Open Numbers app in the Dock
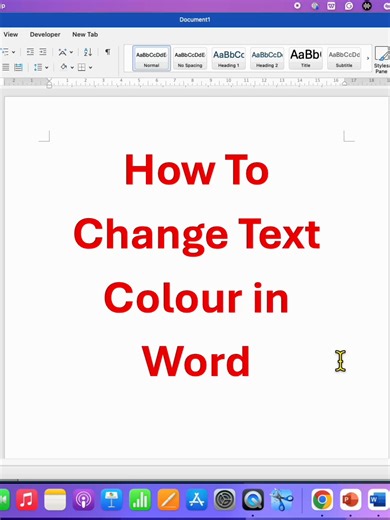Image resolution: width=390 pixels, height=520 pixels. pos(140,500)
